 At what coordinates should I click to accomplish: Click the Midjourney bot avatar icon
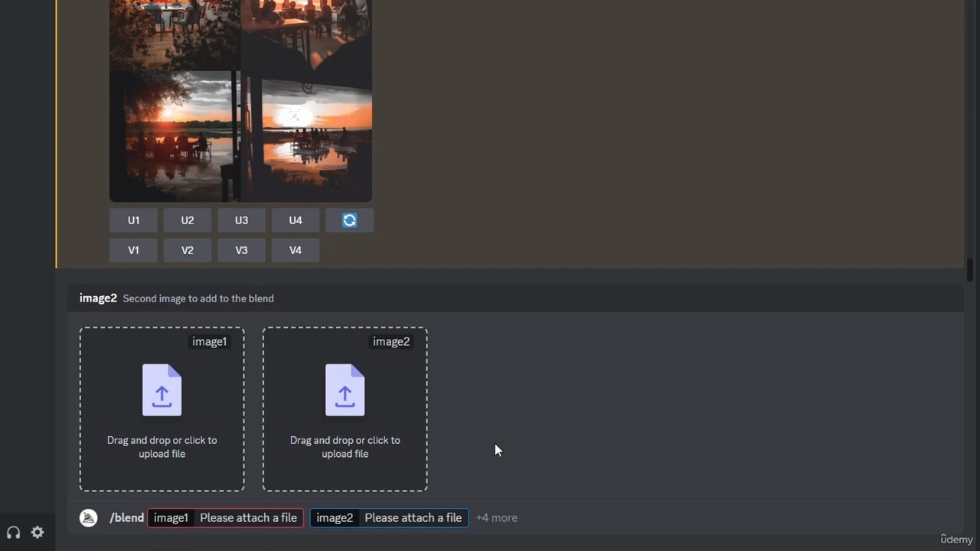[89, 518]
